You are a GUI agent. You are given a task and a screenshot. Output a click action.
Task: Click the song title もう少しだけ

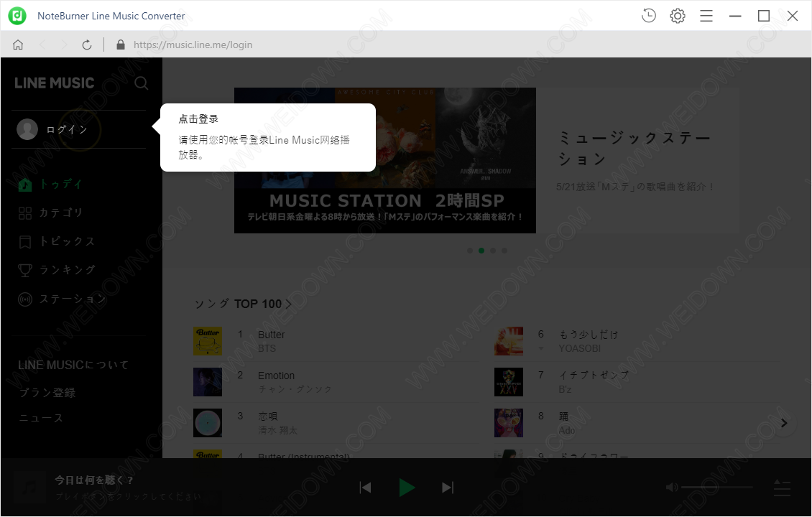[x=589, y=335]
